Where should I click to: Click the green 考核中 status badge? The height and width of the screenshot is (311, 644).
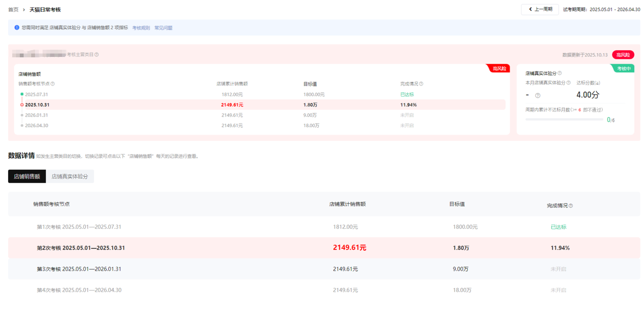click(x=624, y=69)
